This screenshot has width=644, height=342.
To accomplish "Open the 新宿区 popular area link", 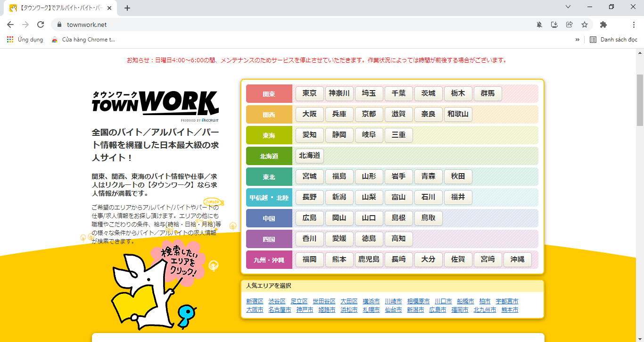I will (x=255, y=301).
